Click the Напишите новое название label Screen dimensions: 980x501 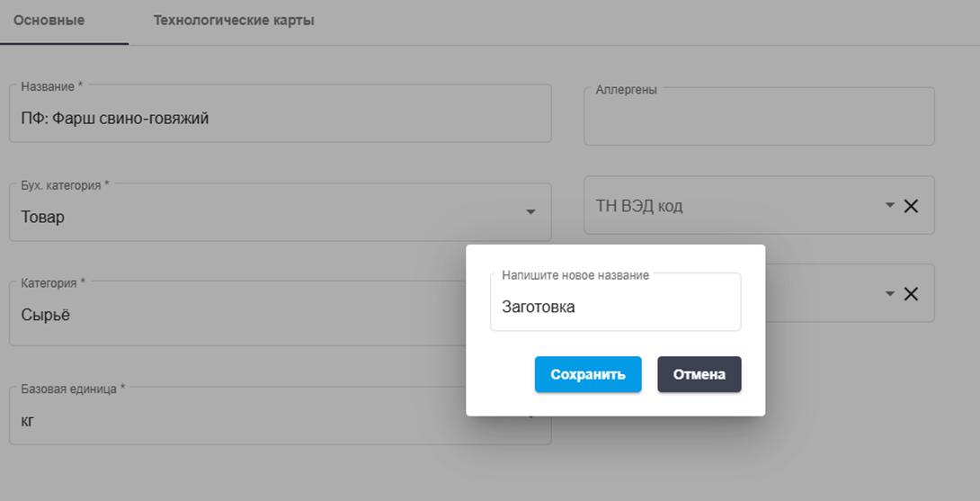coord(575,275)
